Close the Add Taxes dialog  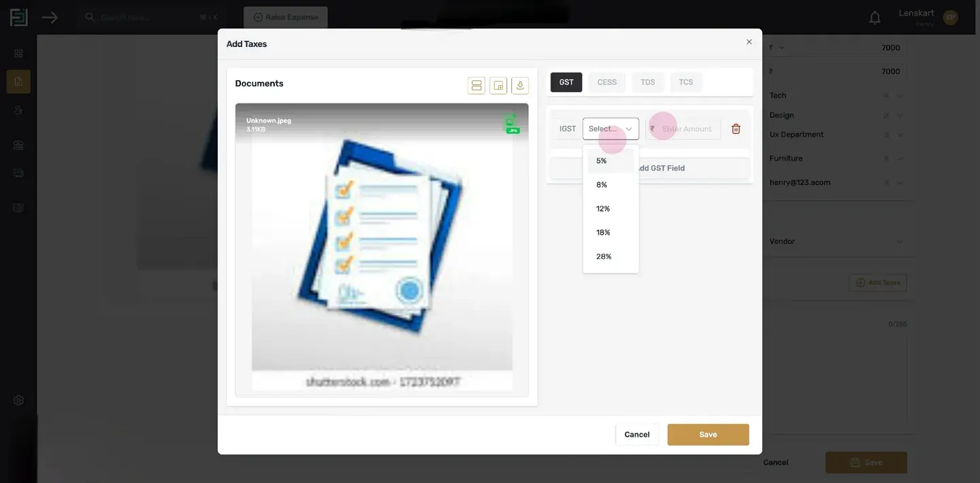[x=749, y=42]
